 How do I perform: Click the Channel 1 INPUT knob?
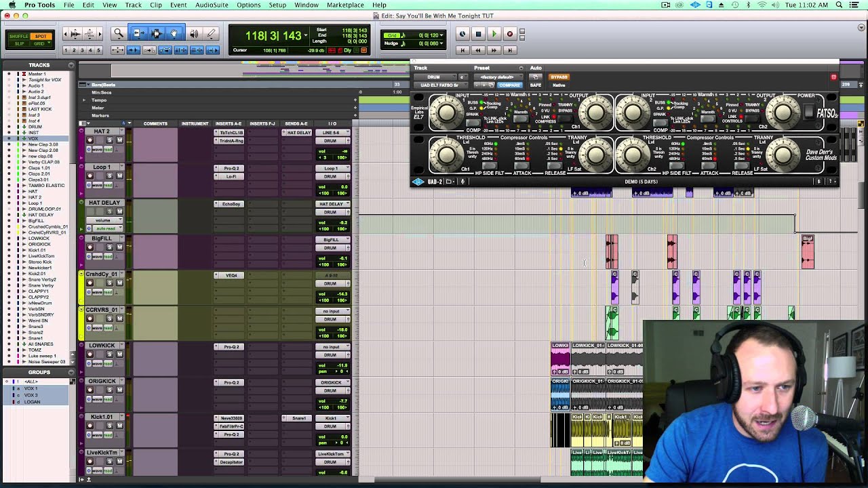click(x=447, y=113)
